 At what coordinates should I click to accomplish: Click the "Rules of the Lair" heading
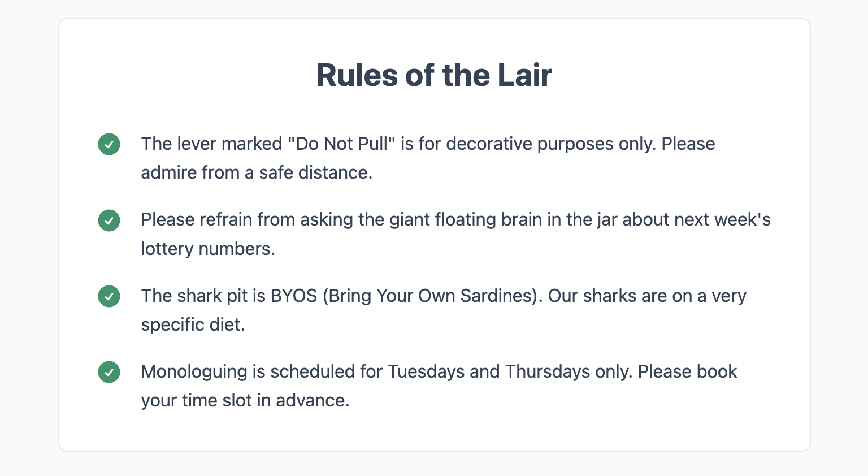pyautogui.click(x=434, y=75)
